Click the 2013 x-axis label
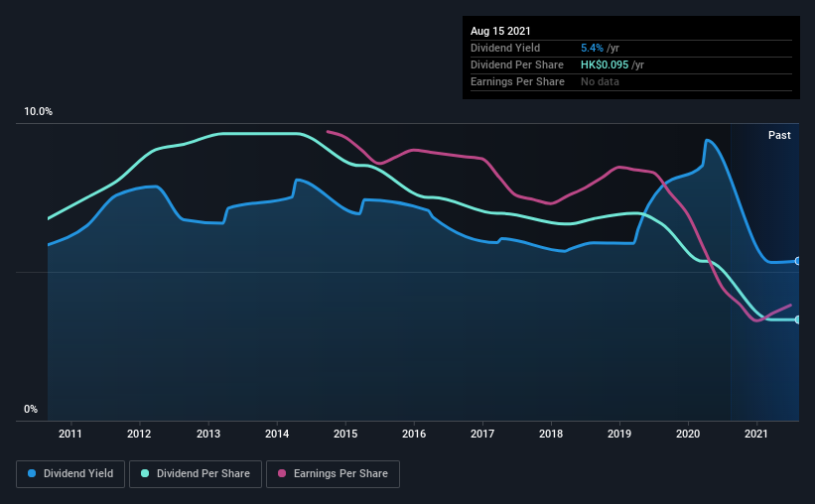 coord(207,434)
